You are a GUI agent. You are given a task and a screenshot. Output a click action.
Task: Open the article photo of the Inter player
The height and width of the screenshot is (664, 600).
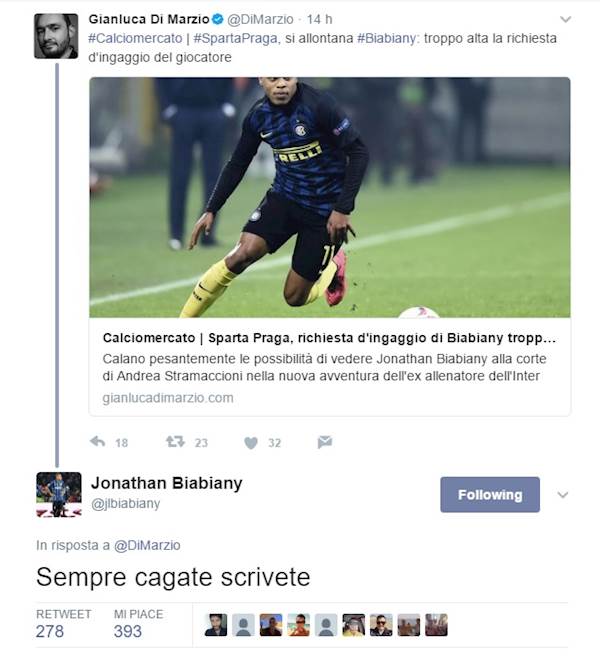coord(329,197)
